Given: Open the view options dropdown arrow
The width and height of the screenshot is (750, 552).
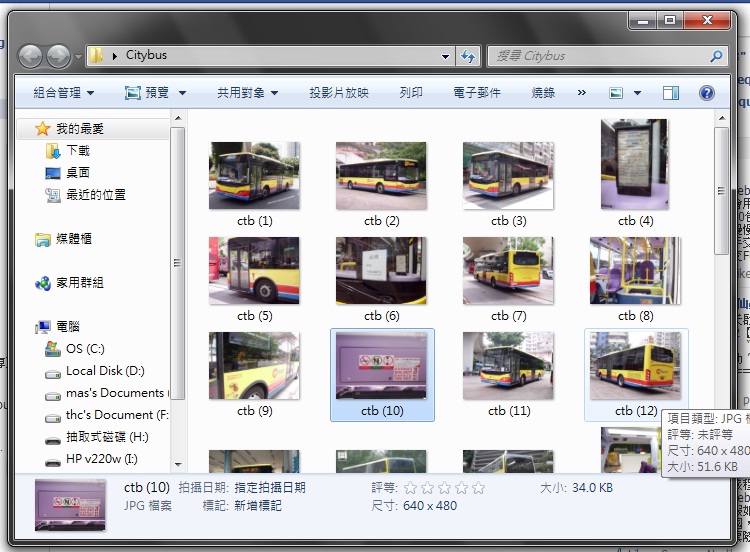Looking at the screenshot, I should [637, 93].
